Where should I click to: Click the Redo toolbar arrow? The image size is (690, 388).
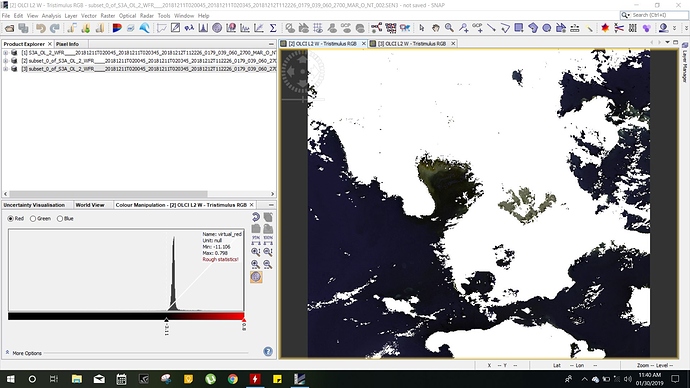click(55, 28)
